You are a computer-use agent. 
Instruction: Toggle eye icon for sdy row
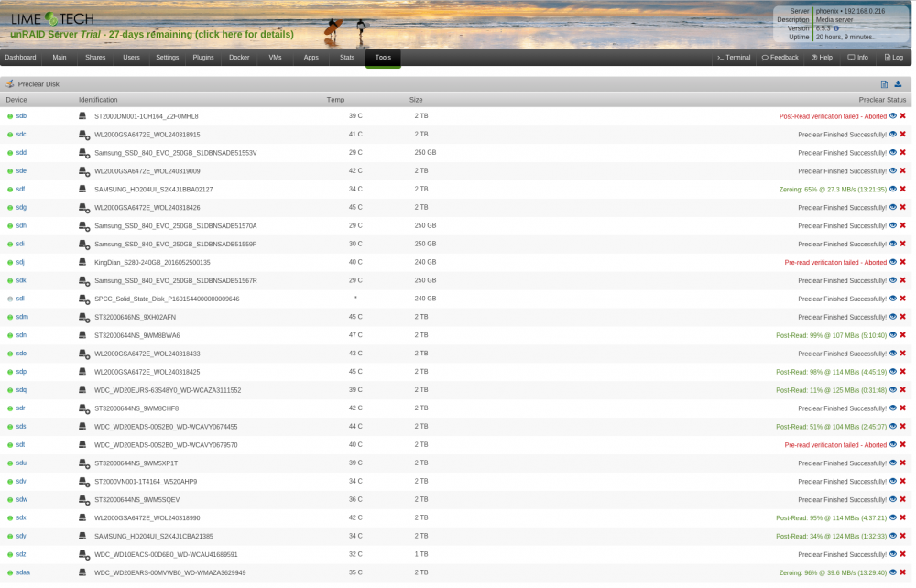pos(892,536)
